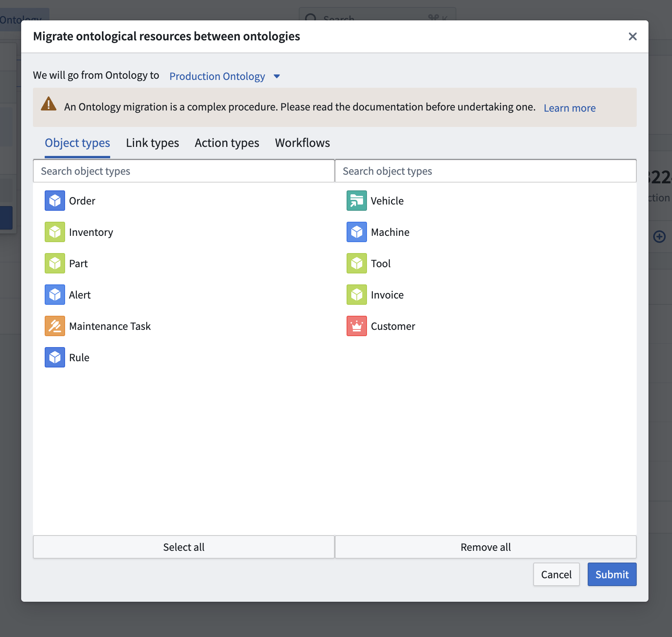Click the warning triangle icon in banner
The width and height of the screenshot is (672, 637).
49,104
